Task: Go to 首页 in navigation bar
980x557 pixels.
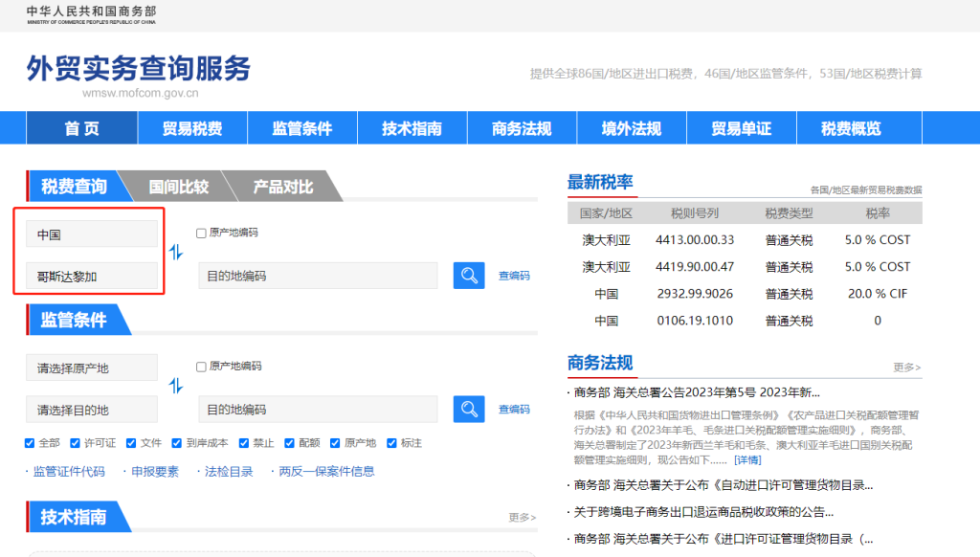Action: point(82,128)
